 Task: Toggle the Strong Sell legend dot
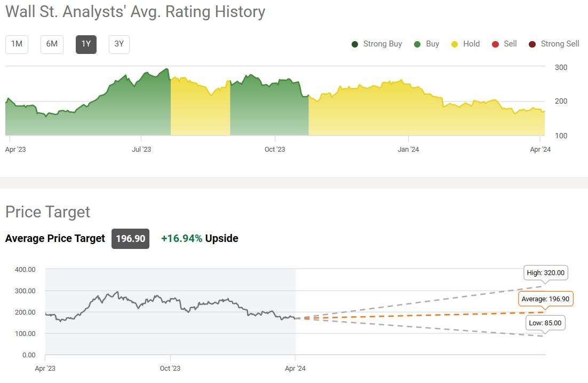pyautogui.click(x=532, y=44)
